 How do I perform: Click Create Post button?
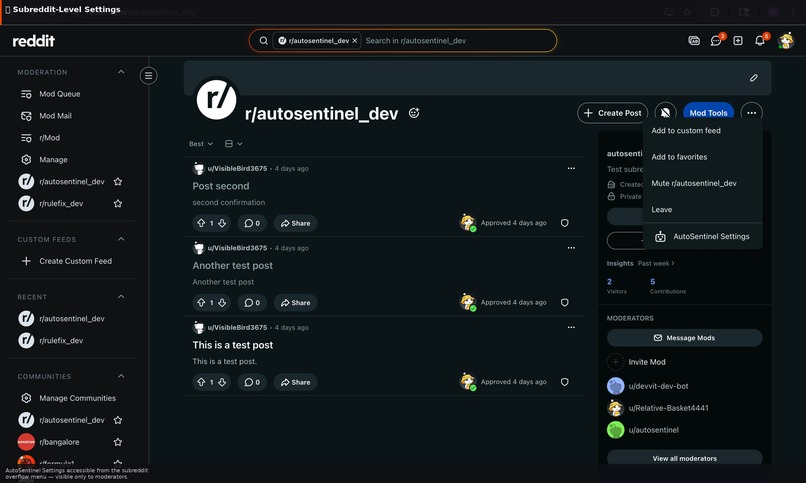click(612, 113)
